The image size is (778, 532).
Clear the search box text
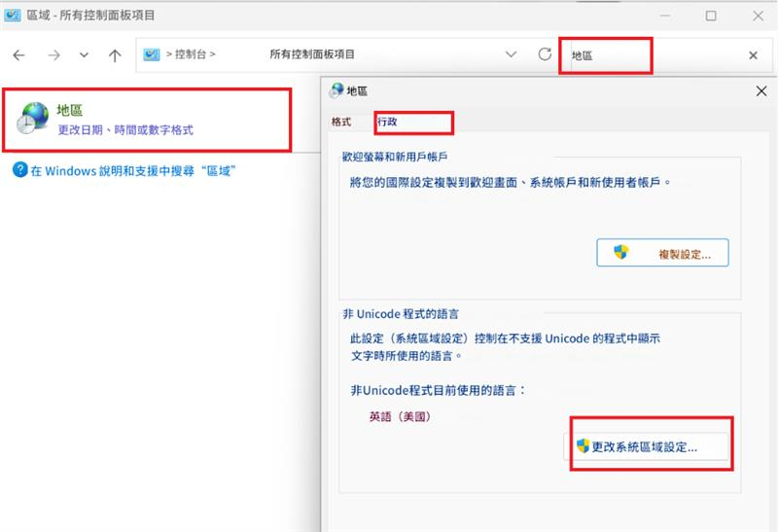753,55
